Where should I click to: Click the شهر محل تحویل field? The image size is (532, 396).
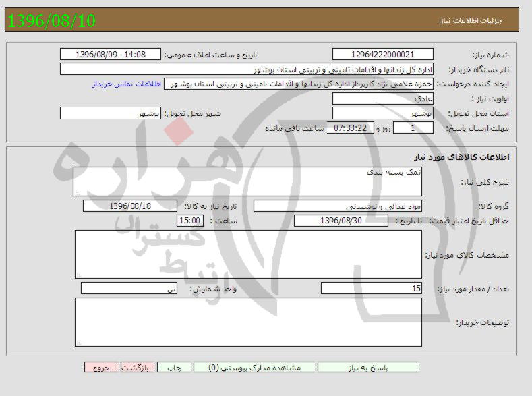111,113
